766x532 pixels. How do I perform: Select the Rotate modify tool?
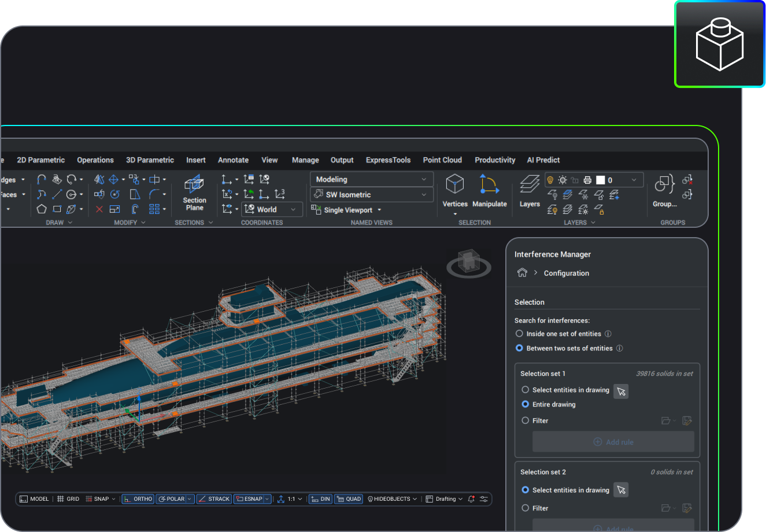click(114, 194)
